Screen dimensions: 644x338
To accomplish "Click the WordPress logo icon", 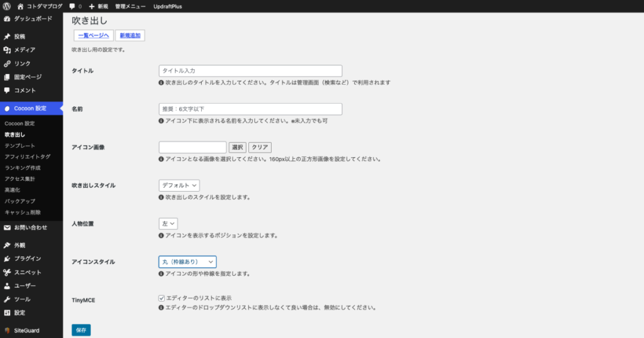I will tap(7, 6).
